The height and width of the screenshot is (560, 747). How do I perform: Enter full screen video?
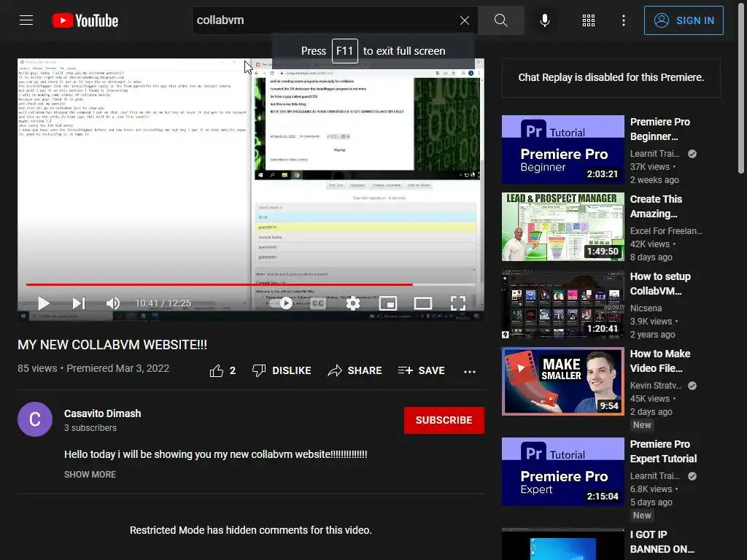[x=458, y=303]
